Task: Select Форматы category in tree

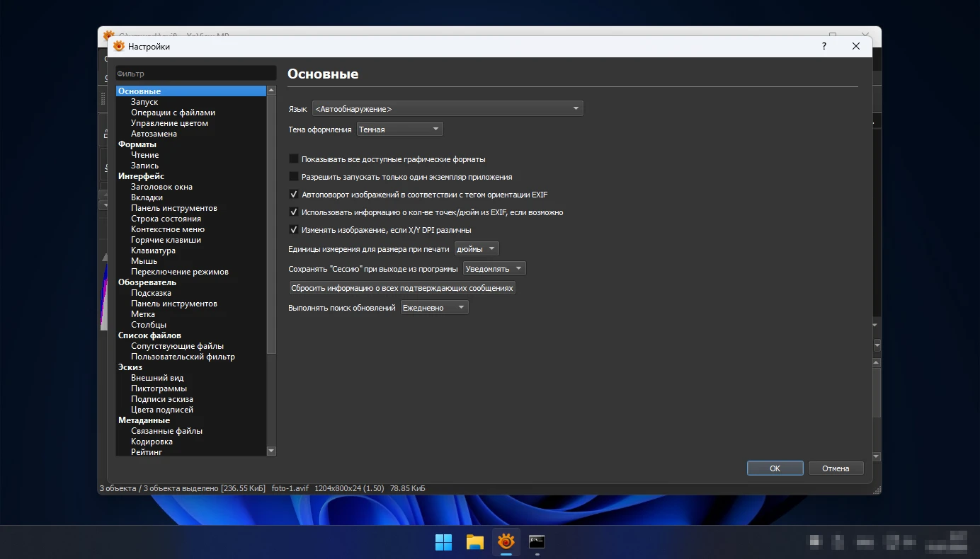Action: 137,144
